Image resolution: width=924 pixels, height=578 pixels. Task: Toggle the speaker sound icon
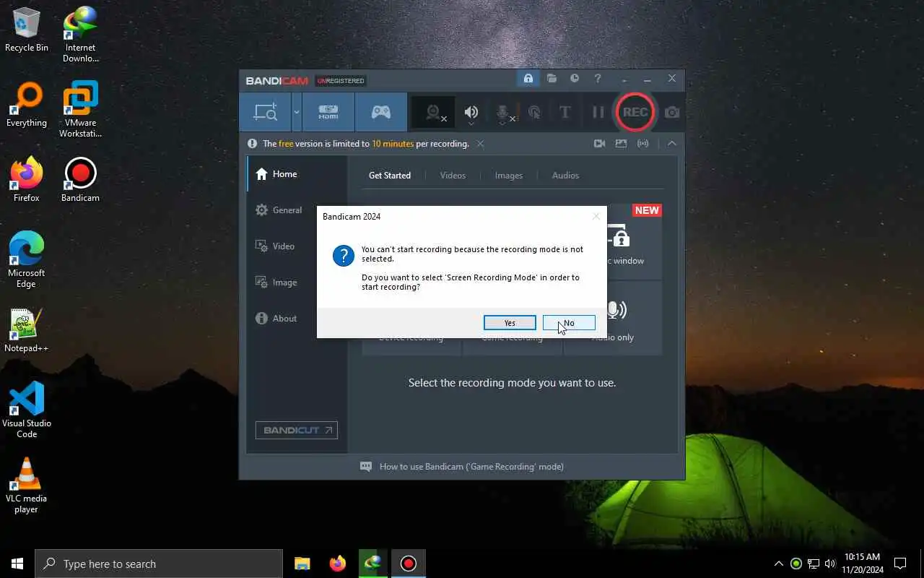pos(471,112)
